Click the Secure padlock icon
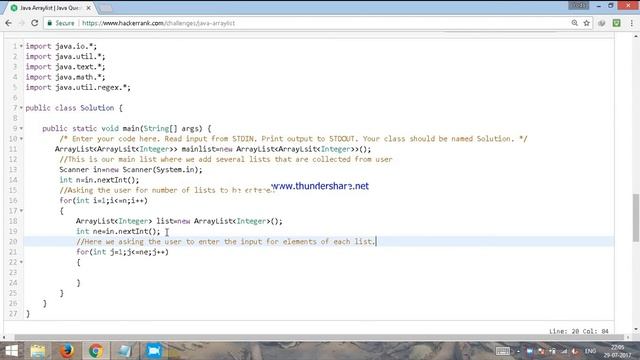This screenshot has height=360, width=640. [x=50, y=23]
